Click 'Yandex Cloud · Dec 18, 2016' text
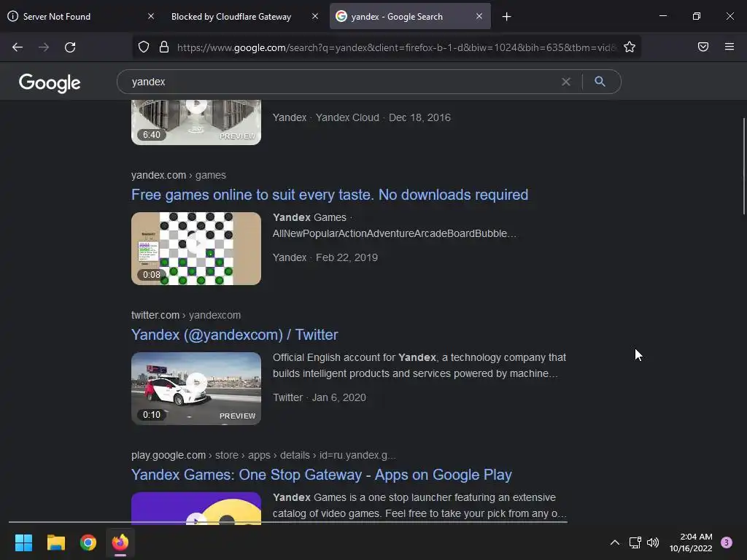This screenshot has height=560, width=747. [x=383, y=117]
